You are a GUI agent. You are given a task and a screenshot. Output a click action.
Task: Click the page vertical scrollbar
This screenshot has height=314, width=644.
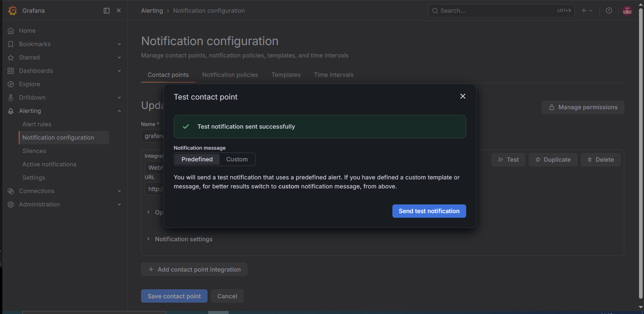point(641,154)
